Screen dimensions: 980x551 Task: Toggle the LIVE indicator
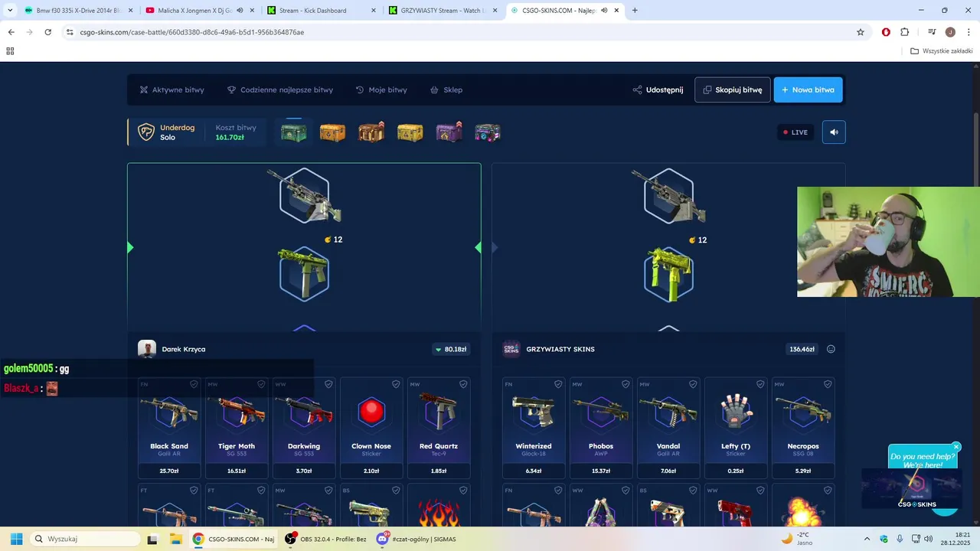795,132
